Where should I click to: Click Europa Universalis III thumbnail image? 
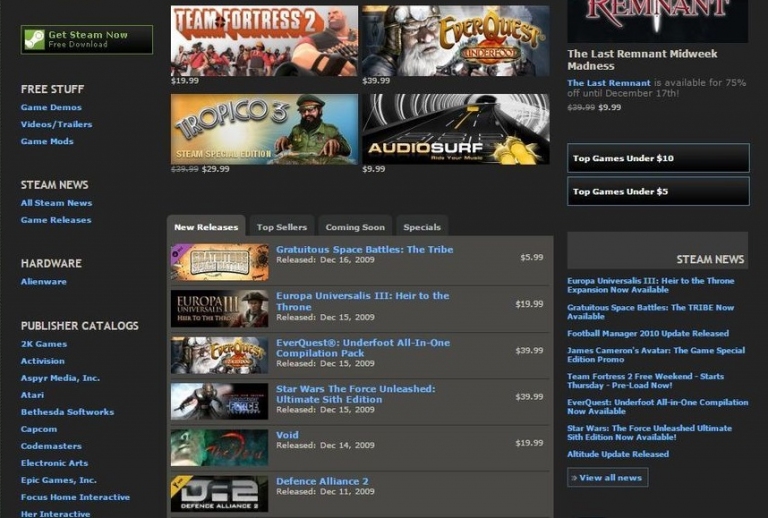[x=219, y=308]
